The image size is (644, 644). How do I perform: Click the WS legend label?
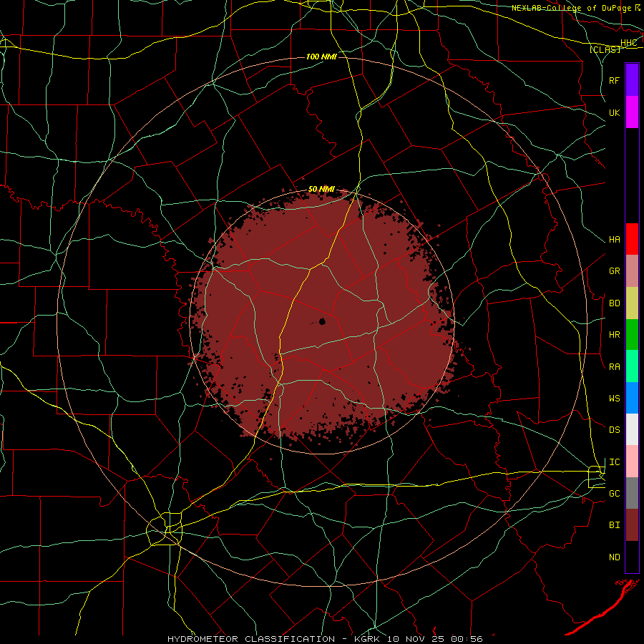615,399
